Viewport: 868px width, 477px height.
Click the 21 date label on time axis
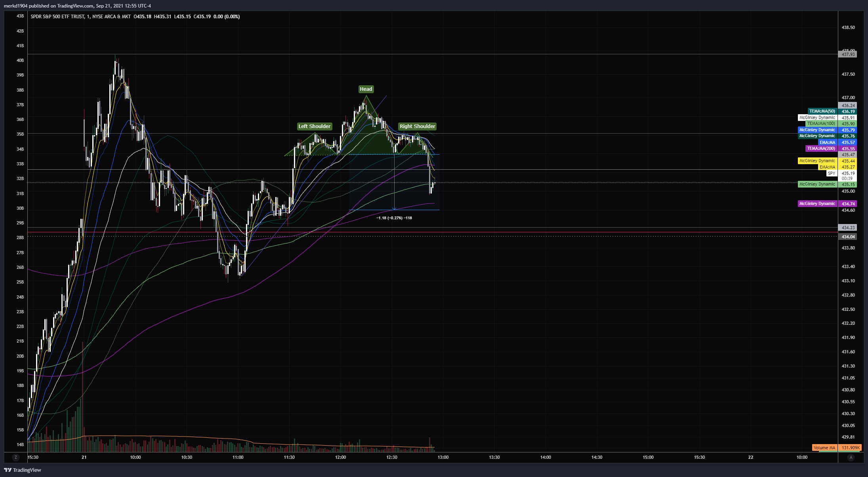point(84,457)
